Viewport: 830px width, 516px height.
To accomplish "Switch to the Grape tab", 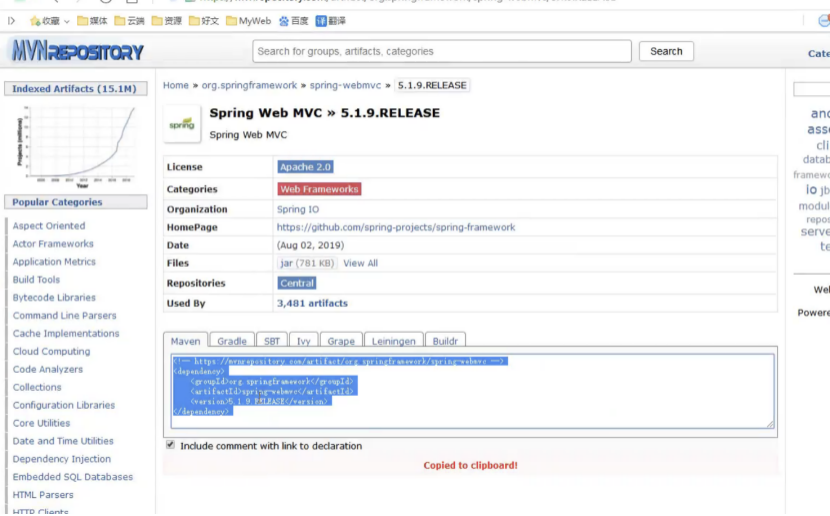I will pyautogui.click(x=341, y=340).
